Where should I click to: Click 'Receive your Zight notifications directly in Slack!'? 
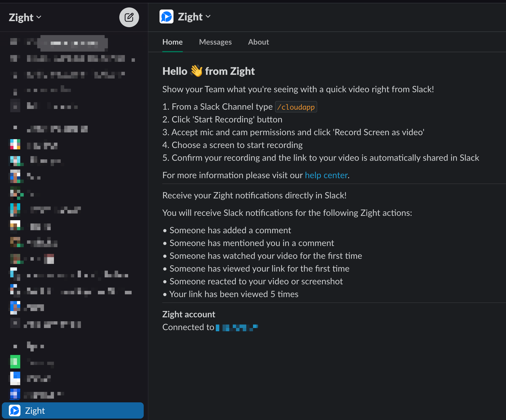[254, 195]
